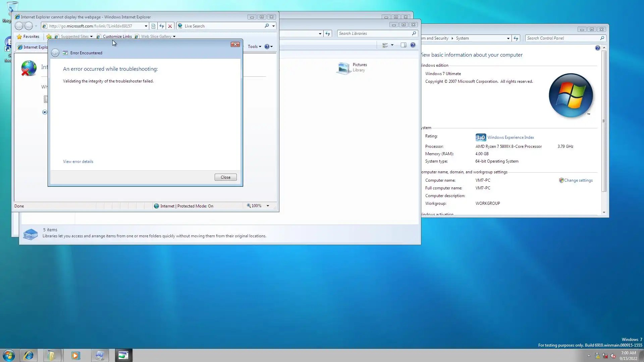Click the add to favorites bar star icon
This screenshot has height=362, width=644.
pyautogui.click(x=49, y=37)
